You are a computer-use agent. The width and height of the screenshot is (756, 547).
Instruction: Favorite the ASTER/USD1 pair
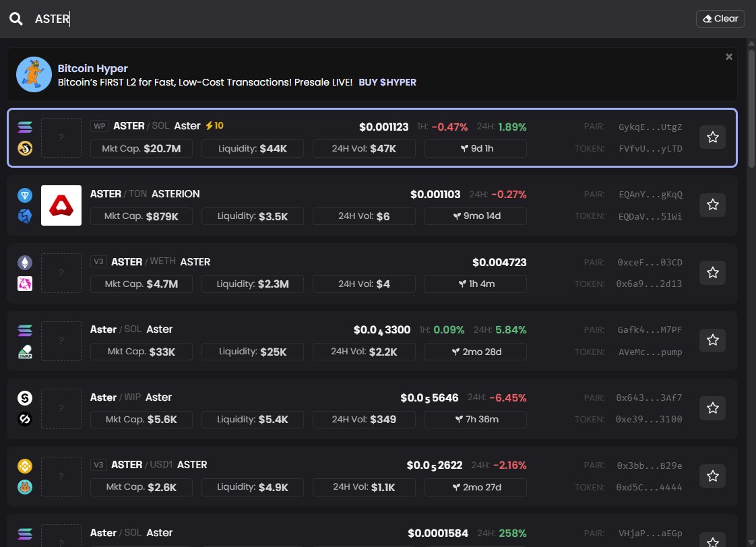coord(713,476)
